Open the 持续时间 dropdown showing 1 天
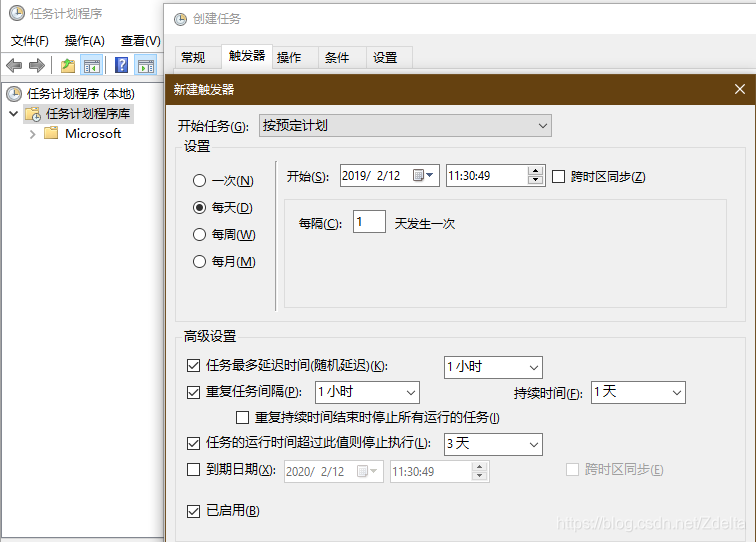The width and height of the screenshot is (756, 542). (638, 393)
